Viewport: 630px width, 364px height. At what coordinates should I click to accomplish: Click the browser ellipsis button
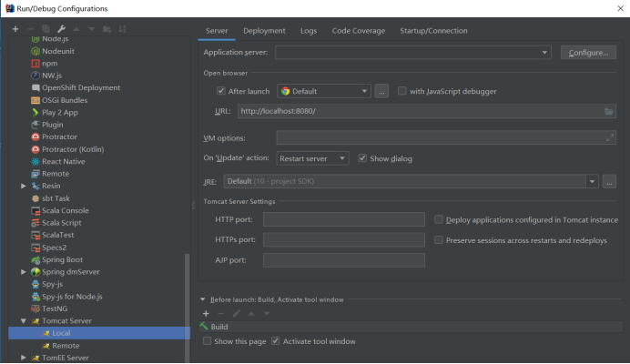coord(381,91)
